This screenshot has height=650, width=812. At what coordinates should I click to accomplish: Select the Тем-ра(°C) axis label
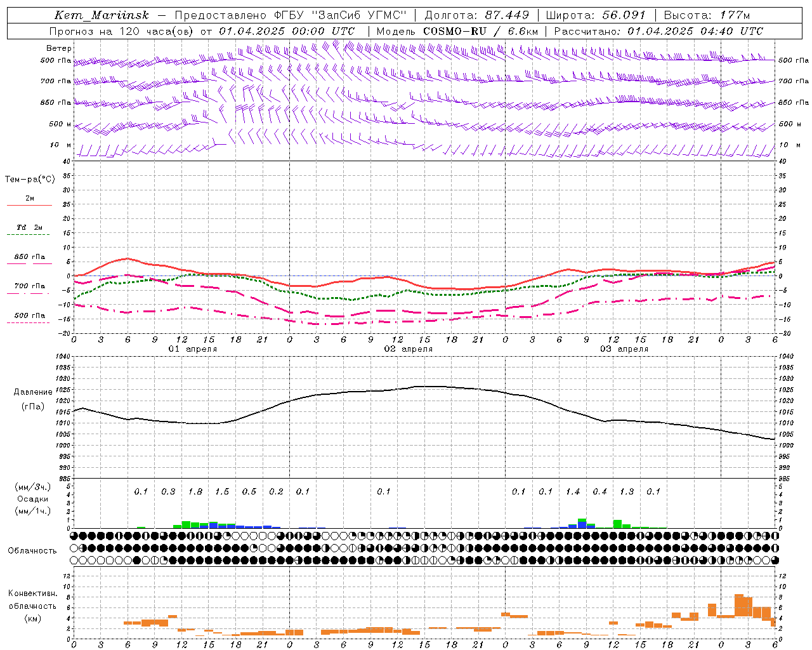[x=30, y=180]
